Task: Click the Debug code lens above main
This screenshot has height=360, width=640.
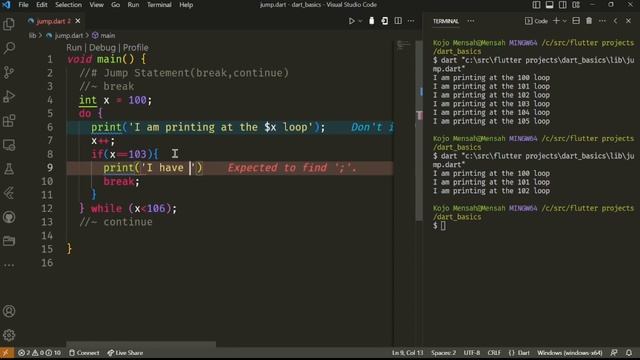Action: click(x=102, y=47)
